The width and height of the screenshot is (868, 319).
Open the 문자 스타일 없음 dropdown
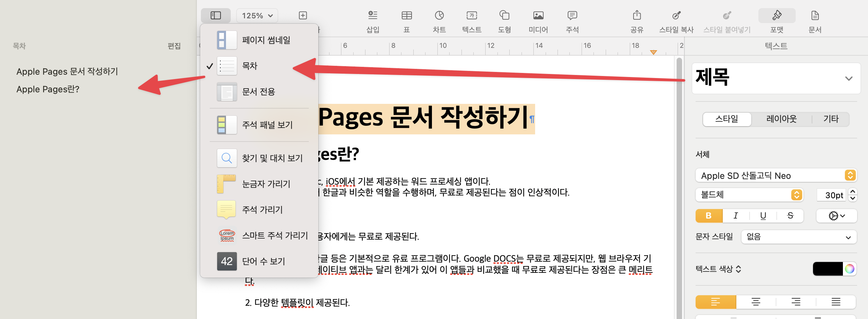(799, 237)
